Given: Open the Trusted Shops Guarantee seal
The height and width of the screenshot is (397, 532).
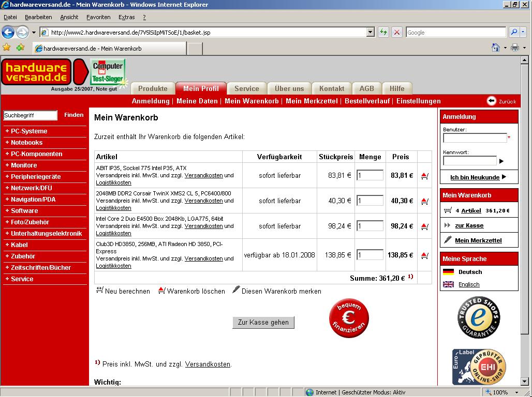Looking at the screenshot, I should [479, 318].
